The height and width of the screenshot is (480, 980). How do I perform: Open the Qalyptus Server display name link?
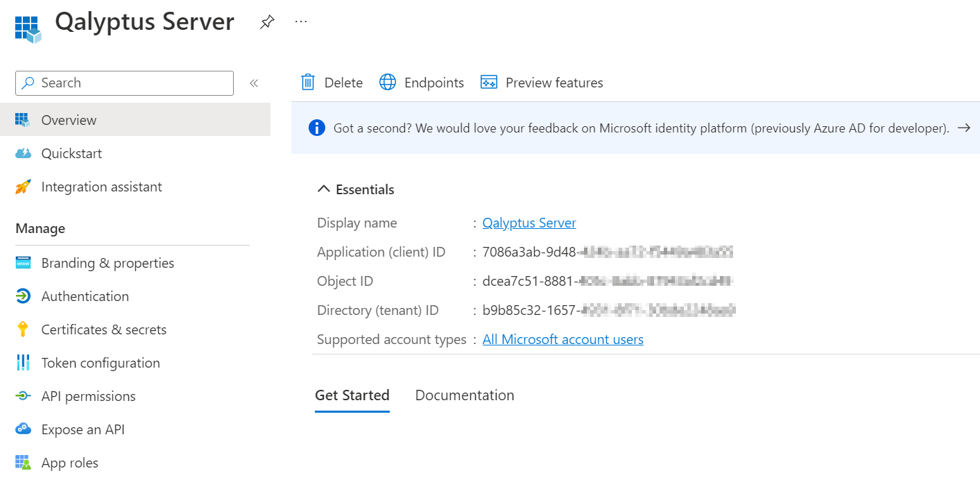(x=529, y=223)
